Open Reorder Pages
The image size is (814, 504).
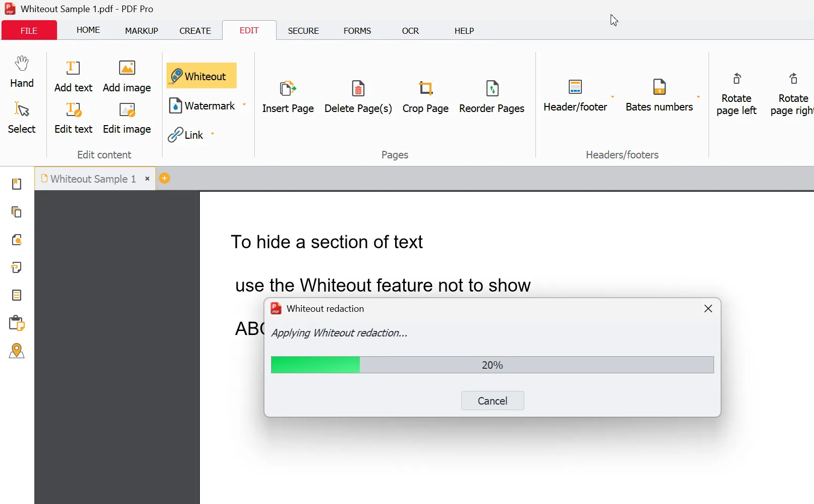[x=492, y=97]
